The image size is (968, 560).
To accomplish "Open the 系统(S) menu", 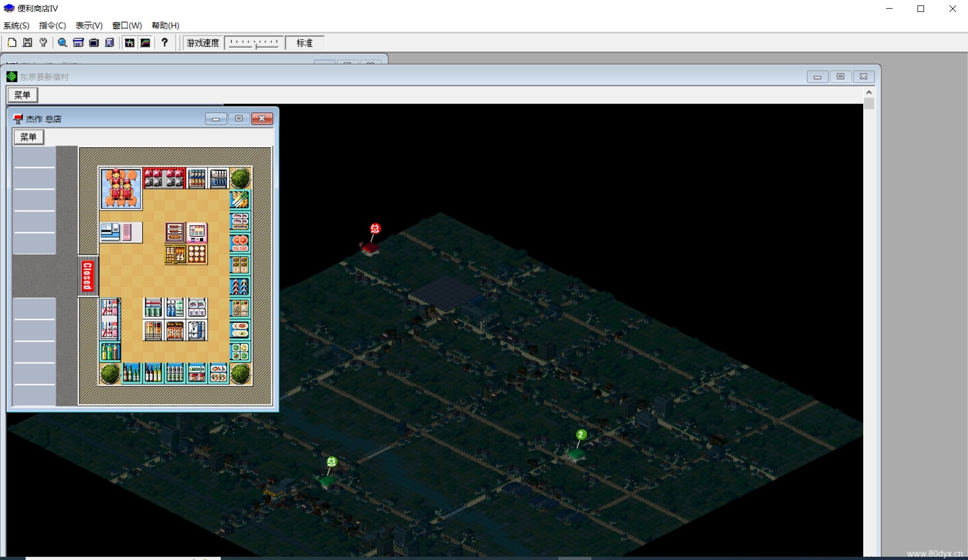I will 16,26.
